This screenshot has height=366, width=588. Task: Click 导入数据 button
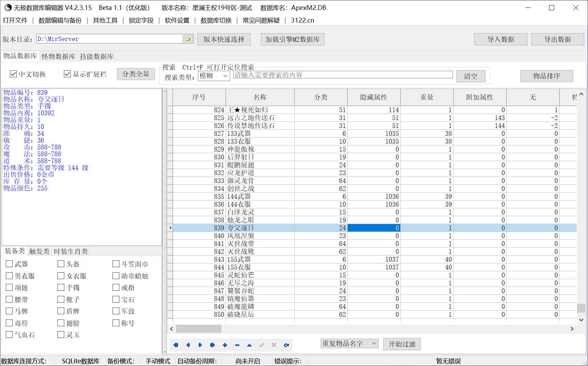[501, 39]
